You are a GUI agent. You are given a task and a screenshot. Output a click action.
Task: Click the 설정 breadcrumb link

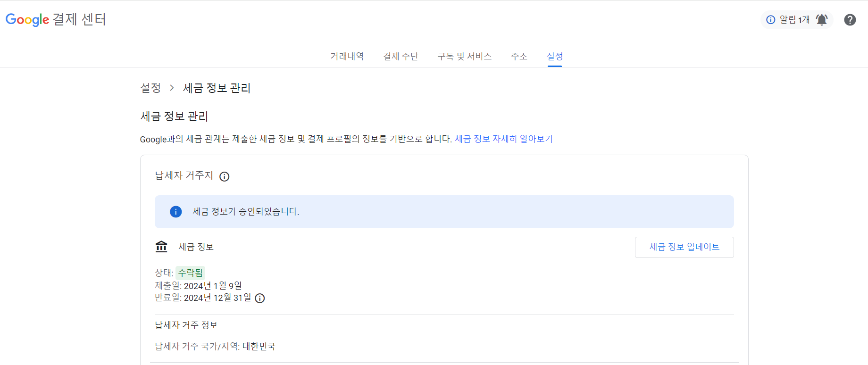tap(150, 88)
